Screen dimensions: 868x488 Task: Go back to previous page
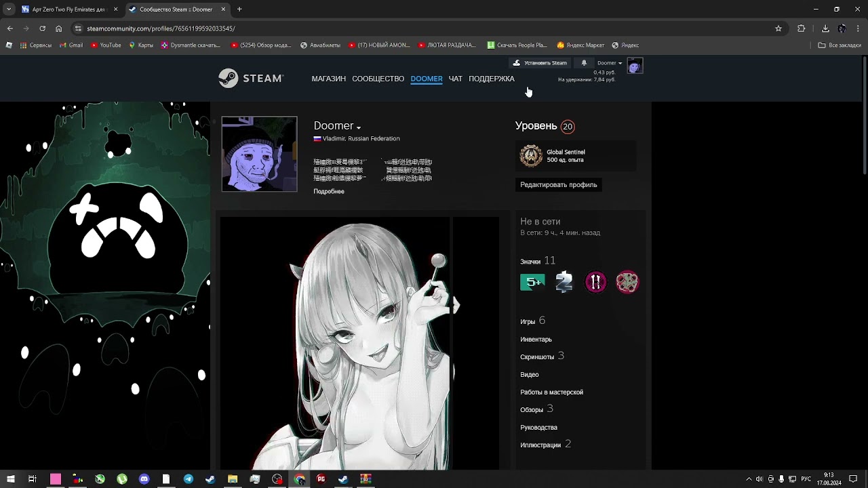click(9, 28)
